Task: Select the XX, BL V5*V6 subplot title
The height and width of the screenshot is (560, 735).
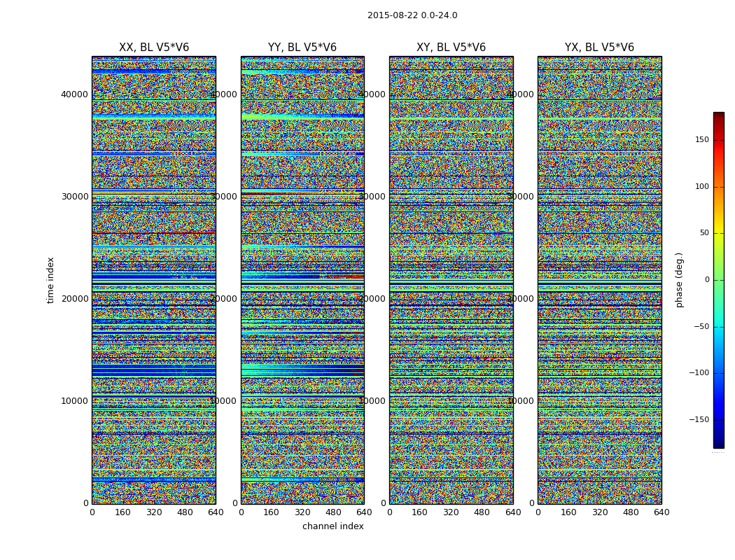Action: [x=154, y=48]
